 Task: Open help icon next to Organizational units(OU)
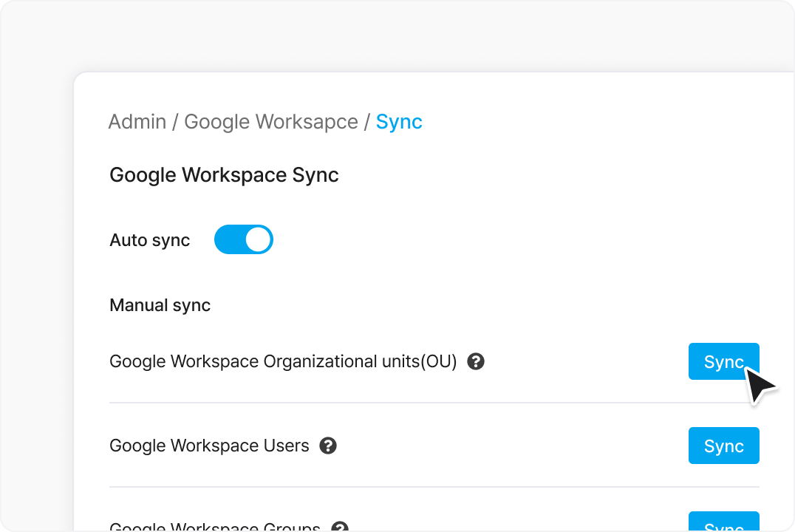476,361
